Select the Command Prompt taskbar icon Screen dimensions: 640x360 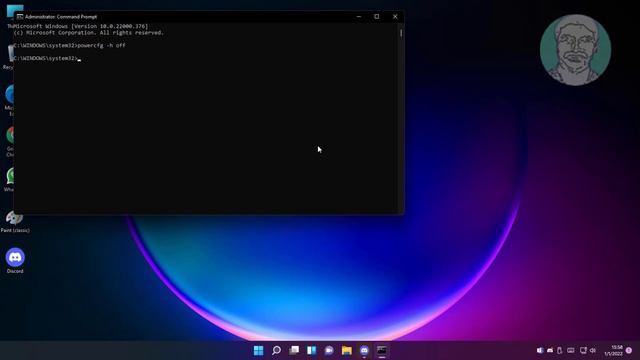pyautogui.click(x=382, y=350)
